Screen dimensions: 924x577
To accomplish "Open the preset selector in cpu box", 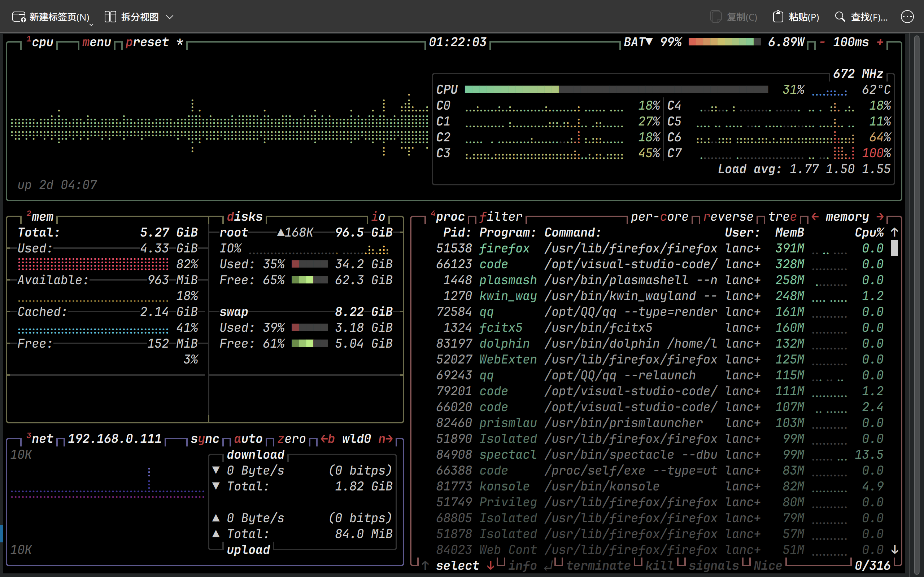I will click(147, 42).
